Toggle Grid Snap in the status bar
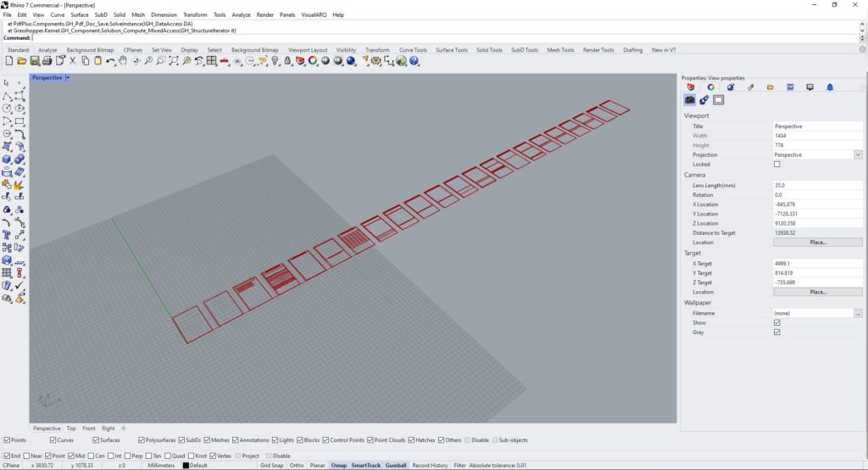Screen dimensions: 868x470 272,466
